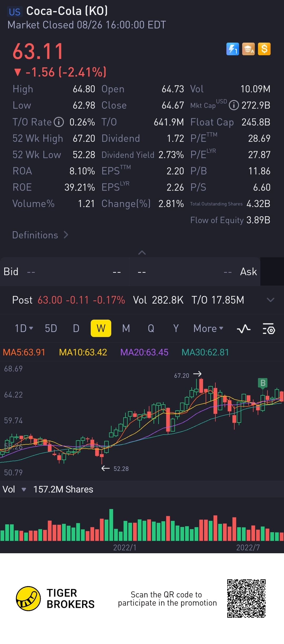Tap the 2022/7 date axis label

(x=248, y=547)
